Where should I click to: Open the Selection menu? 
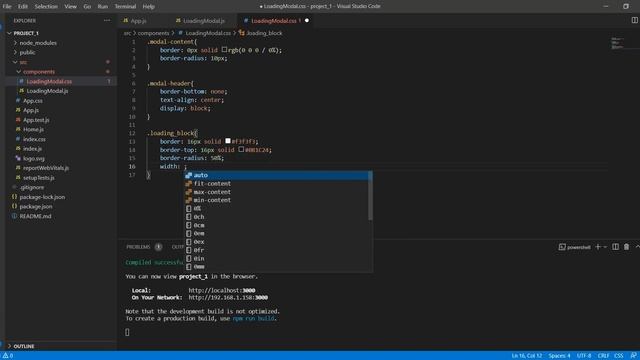click(46, 6)
